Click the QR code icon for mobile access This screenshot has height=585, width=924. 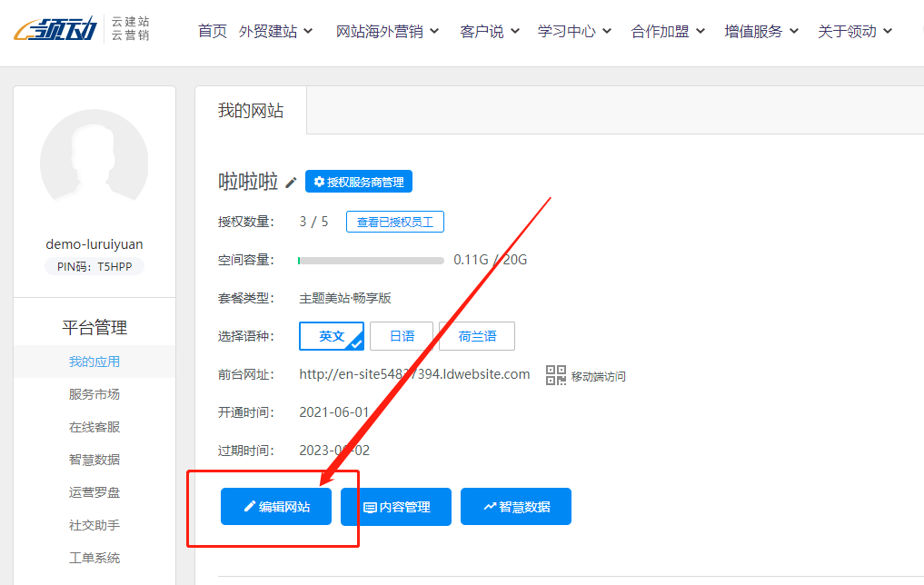tap(556, 375)
